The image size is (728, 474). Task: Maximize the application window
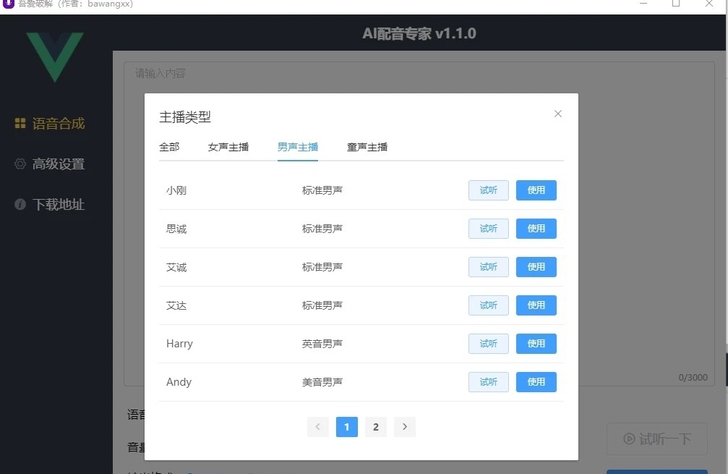point(676,4)
